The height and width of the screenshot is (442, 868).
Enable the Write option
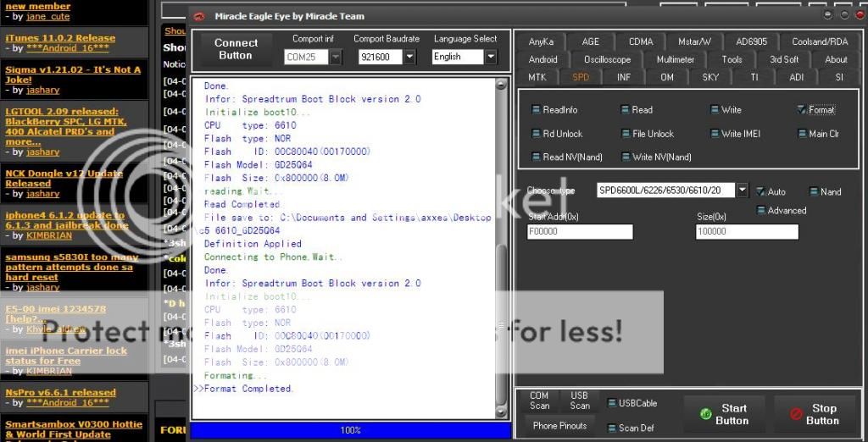tap(715, 109)
